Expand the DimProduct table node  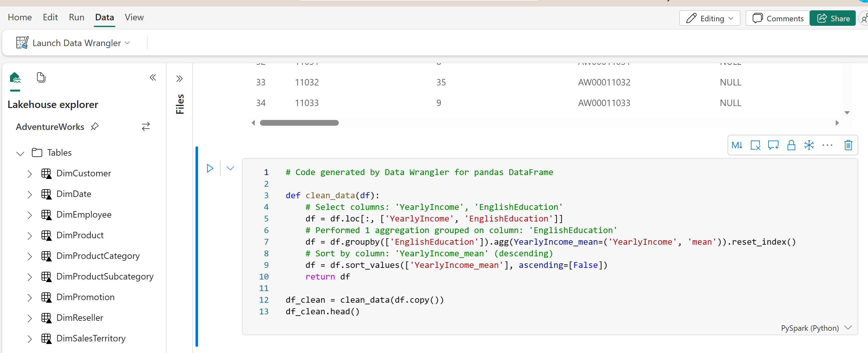pos(29,235)
